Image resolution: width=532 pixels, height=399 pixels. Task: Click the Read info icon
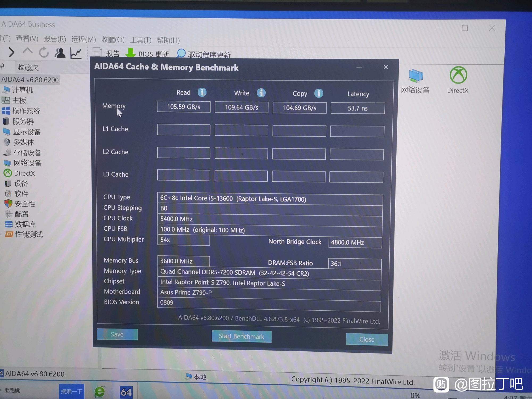click(202, 92)
